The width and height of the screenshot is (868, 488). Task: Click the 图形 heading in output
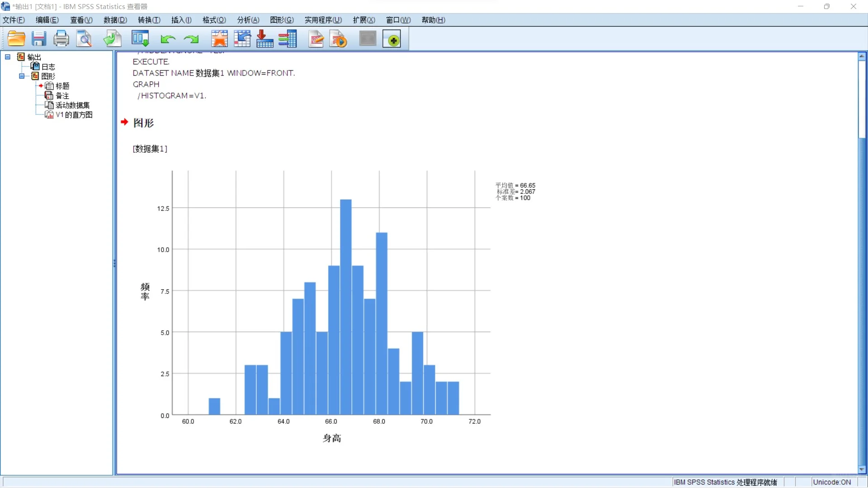click(143, 123)
